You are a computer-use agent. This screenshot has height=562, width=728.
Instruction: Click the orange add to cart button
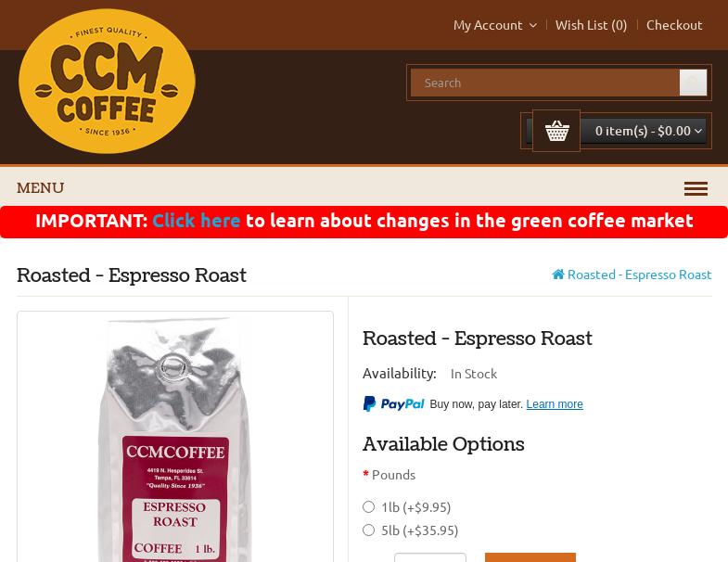point(530,557)
